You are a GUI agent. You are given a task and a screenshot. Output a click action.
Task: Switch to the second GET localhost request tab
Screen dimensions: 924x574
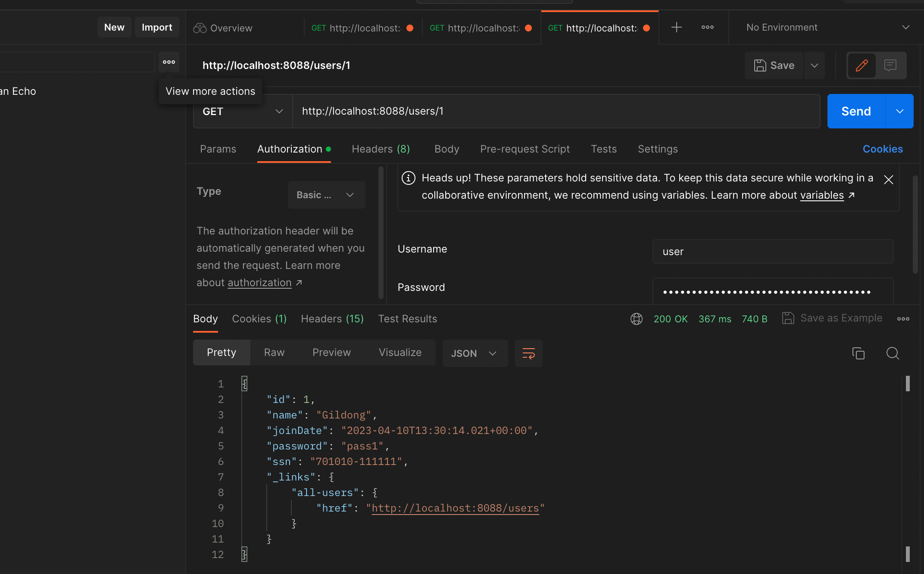point(481,28)
